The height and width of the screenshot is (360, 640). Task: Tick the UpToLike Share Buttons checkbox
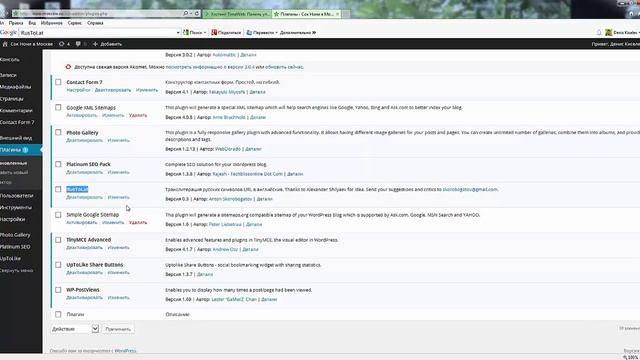pos(58,265)
